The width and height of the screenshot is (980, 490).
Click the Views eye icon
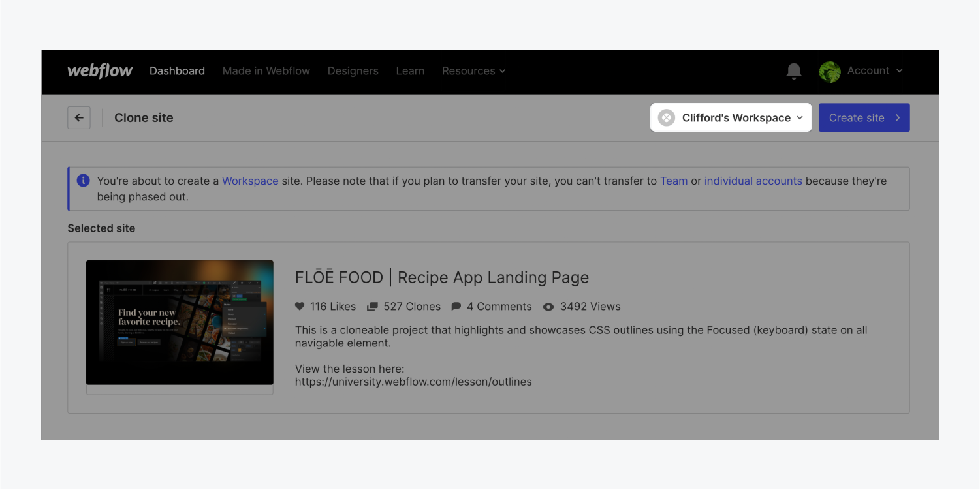coord(548,306)
